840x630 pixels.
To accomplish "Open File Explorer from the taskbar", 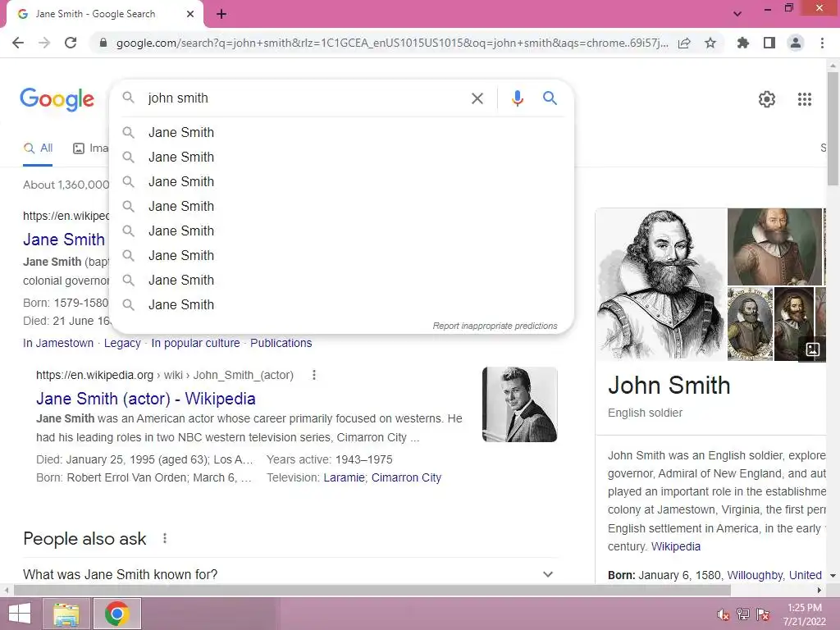I will coord(66,614).
